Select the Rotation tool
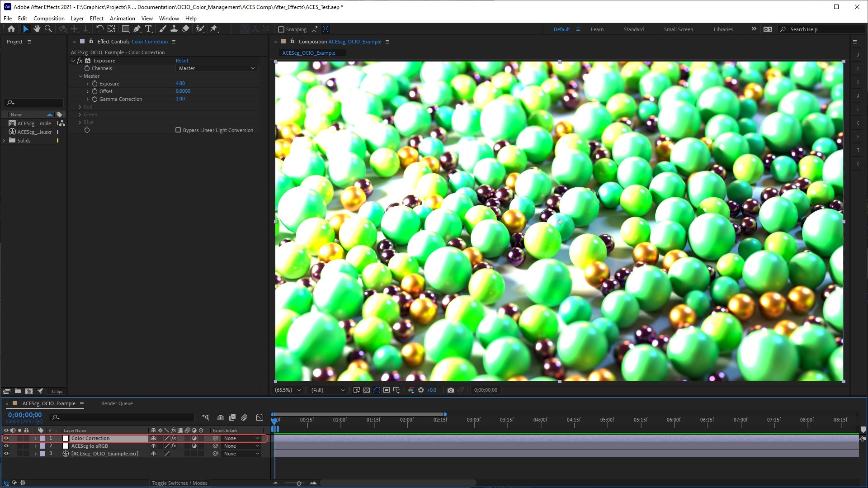Viewport: 868px width, 488px height. click(x=99, y=29)
